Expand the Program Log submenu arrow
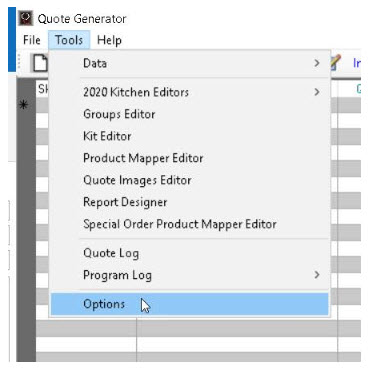The image size is (392, 369). pos(317,275)
